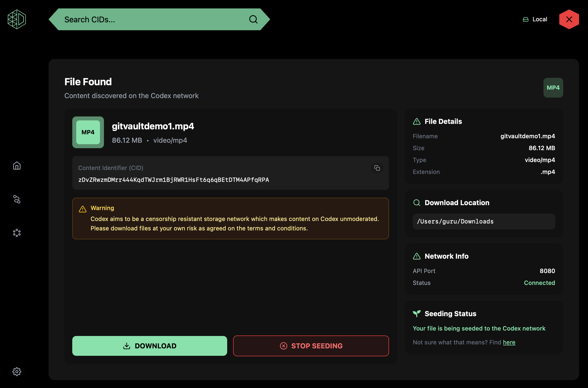588x388 pixels.
Task: Click the Network Info triangle icon
Action: point(417,256)
